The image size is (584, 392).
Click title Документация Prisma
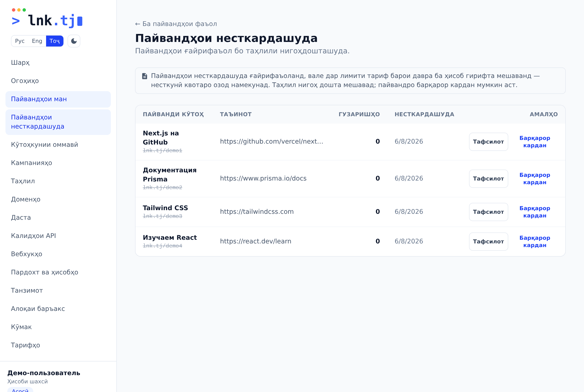pos(170,175)
